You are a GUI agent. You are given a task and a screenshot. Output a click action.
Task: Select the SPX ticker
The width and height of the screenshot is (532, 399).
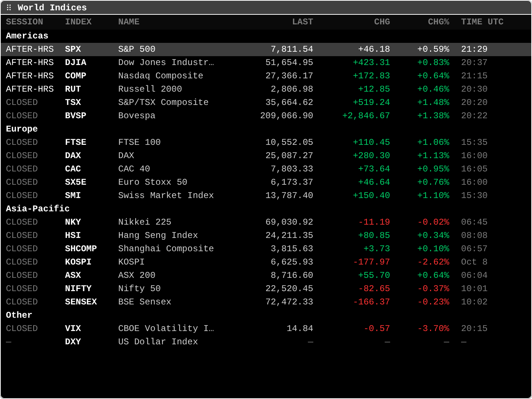(x=73, y=49)
